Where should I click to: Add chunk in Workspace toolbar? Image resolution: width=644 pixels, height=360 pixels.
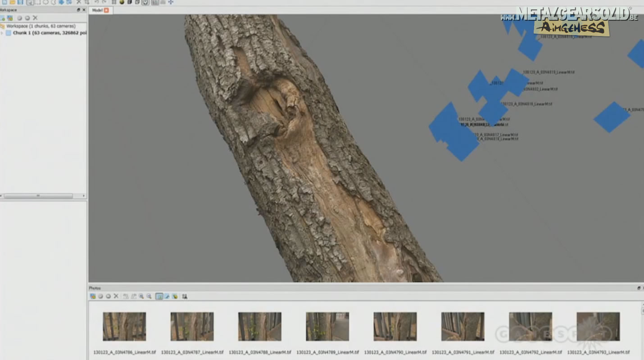(x=3, y=18)
